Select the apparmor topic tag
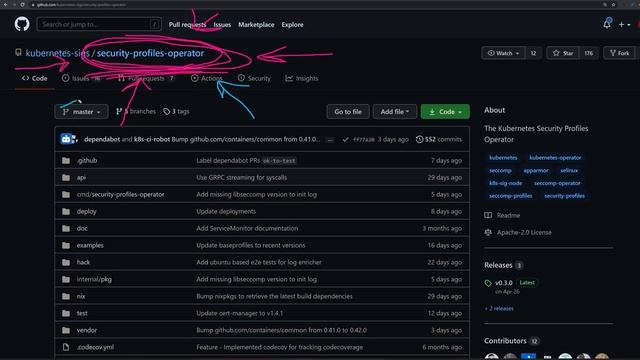Viewport: 640px width, 360px height. click(x=536, y=170)
